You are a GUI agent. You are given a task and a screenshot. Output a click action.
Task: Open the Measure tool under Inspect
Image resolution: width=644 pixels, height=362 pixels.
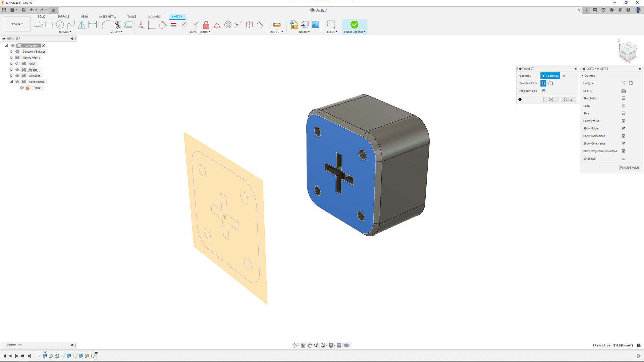277,24
